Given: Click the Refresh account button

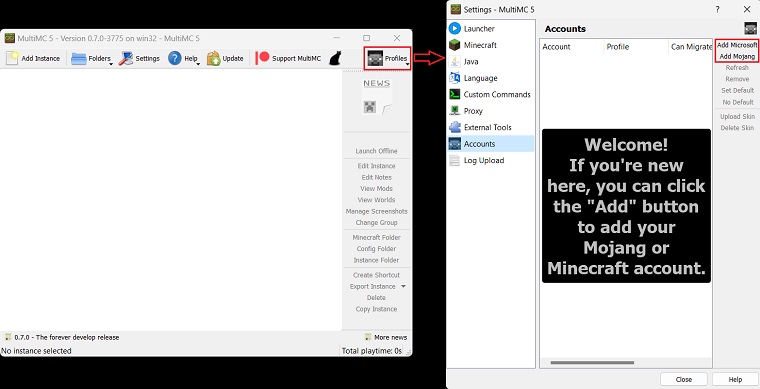Looking at the screenshot, I should click(x=737, y=68).
